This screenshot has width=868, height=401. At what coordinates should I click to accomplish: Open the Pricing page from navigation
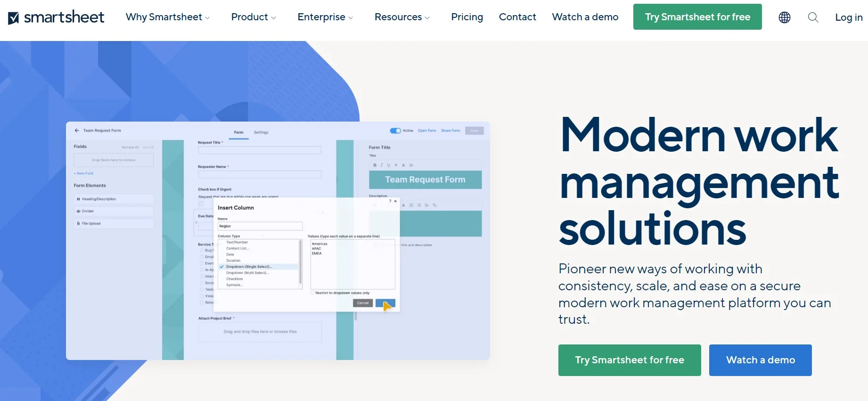coord(467,17)
